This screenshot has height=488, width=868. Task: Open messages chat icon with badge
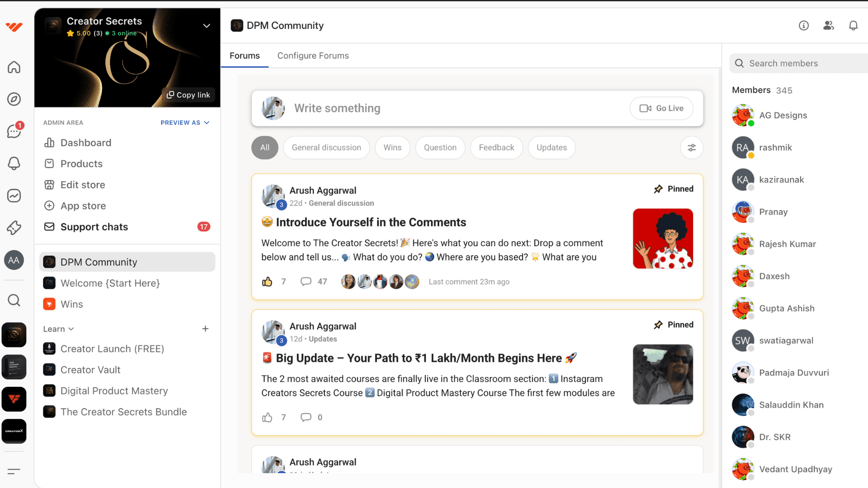(x=14, y=131)
